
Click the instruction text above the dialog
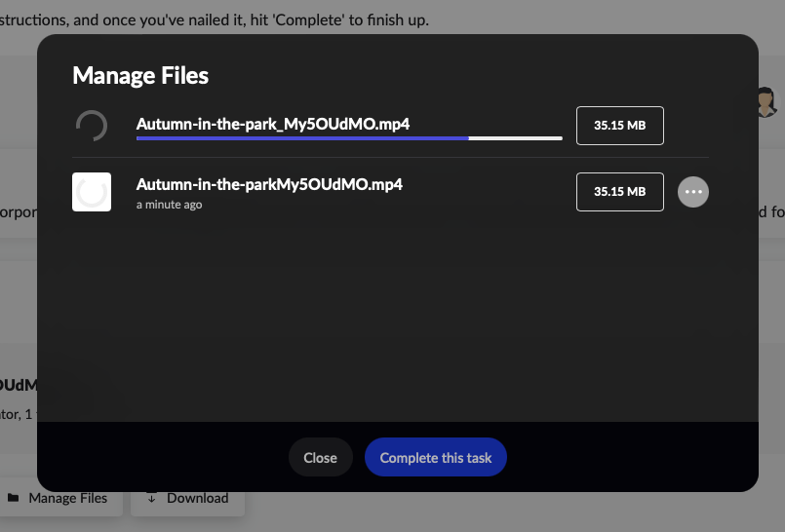click(x=215, y=19)
